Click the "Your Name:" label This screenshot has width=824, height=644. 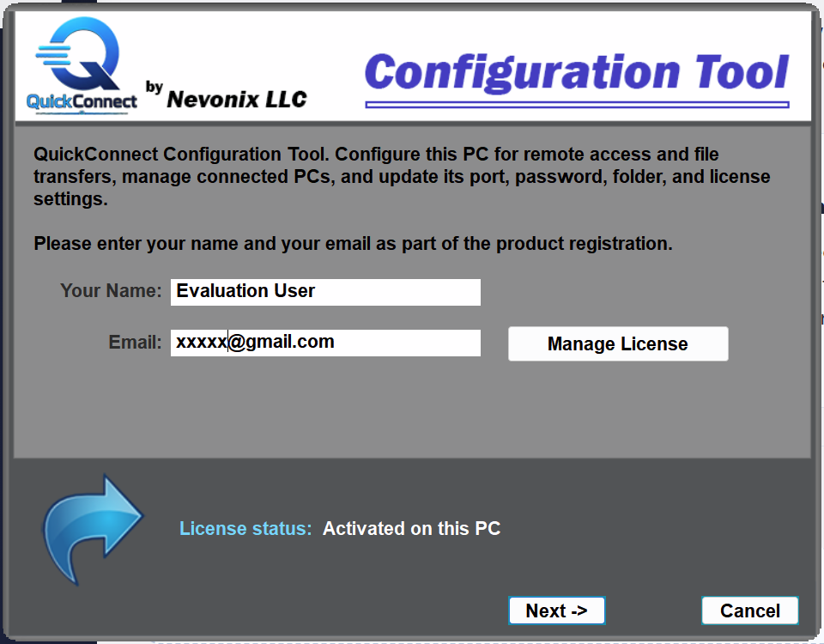pyautogui.click(x=111, y=291)
